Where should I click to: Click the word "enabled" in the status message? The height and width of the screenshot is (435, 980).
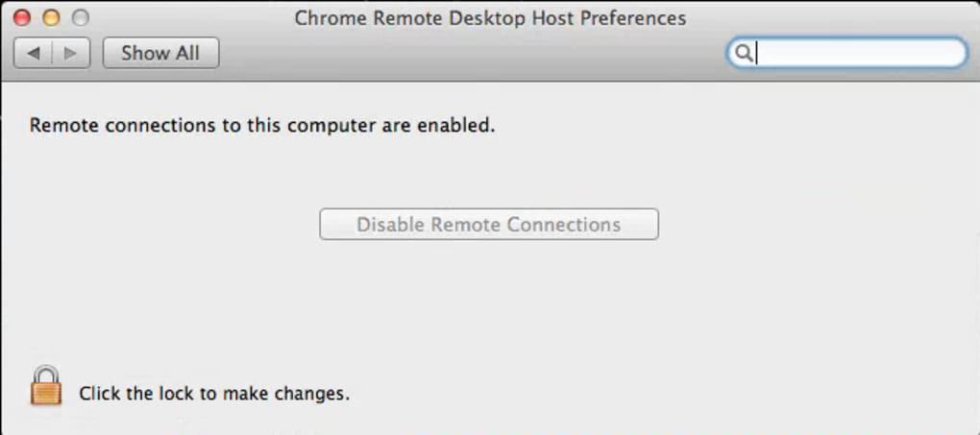pyautogui.click(x=455, y=125)
